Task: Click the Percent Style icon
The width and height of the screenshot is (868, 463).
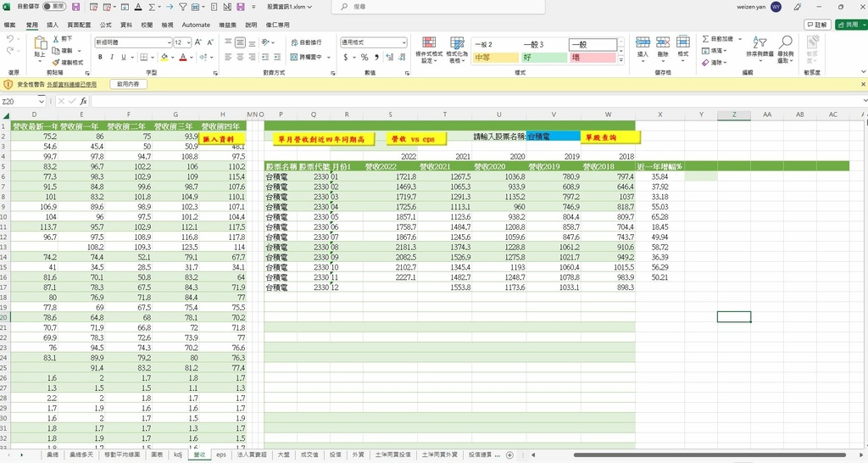Action: 364,57
